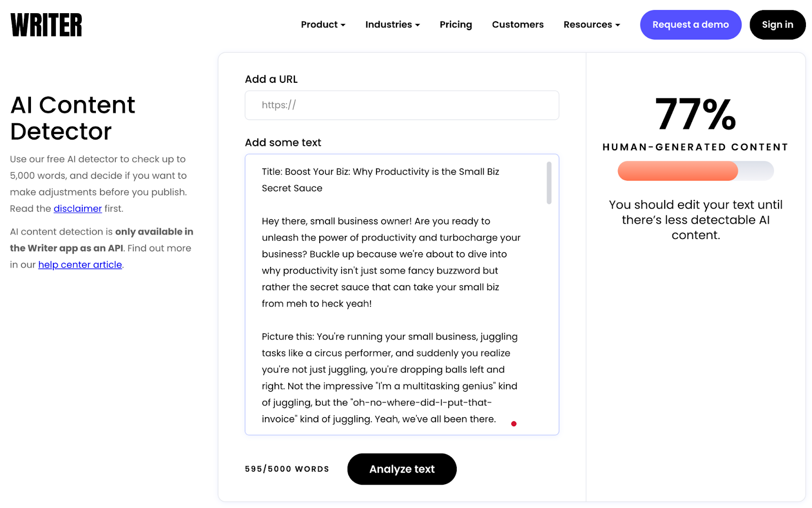Expand the Industries dropdown menu

392,24
